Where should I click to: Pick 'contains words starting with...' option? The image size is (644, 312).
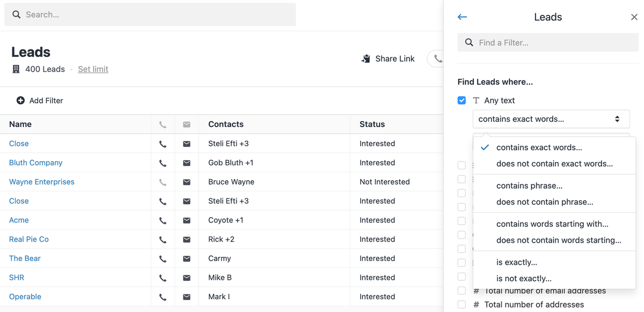554,224
